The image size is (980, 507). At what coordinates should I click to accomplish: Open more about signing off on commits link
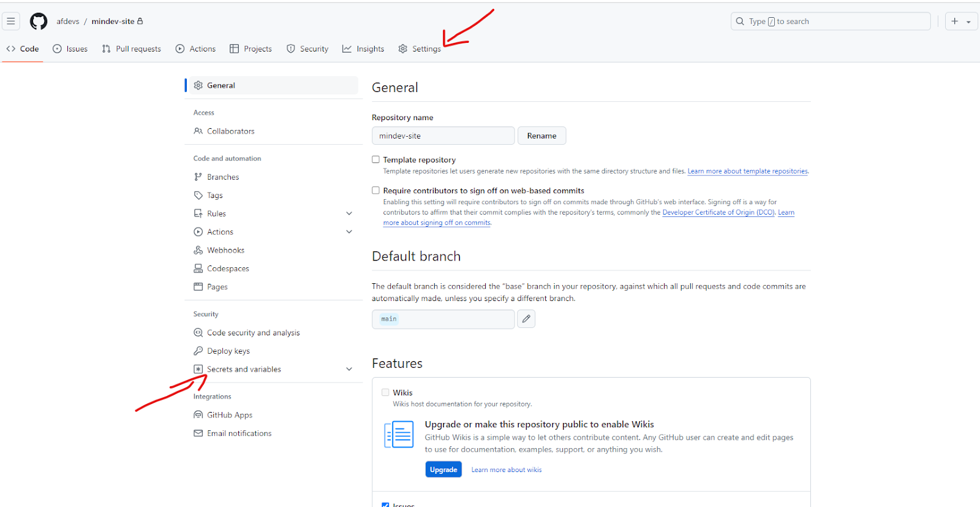pos(437,223)
